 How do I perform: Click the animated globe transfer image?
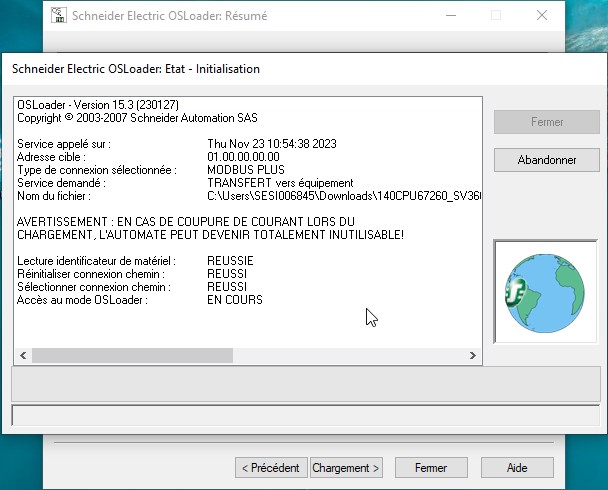[545, 292]
